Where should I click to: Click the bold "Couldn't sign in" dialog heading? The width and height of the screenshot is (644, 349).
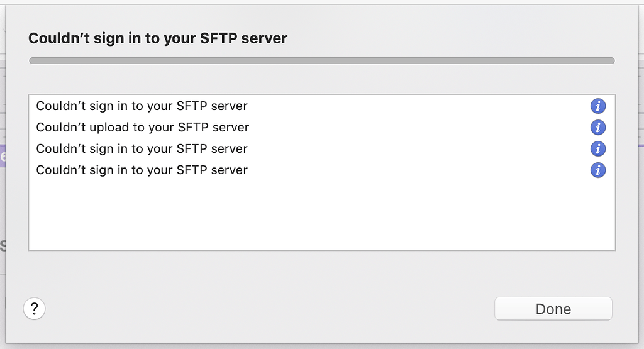point(158,38)
